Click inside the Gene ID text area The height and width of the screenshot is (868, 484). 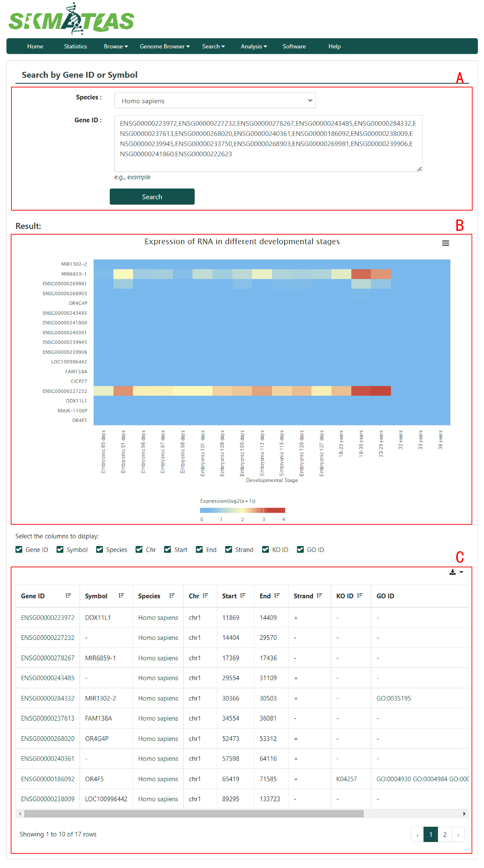(x=268, y=144)
